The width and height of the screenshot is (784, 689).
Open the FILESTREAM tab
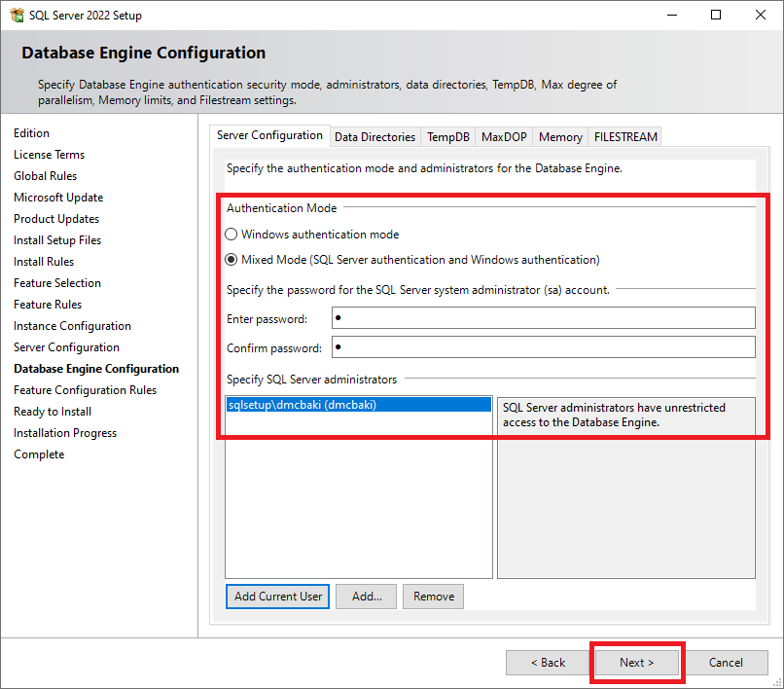[x=625, y=137]
